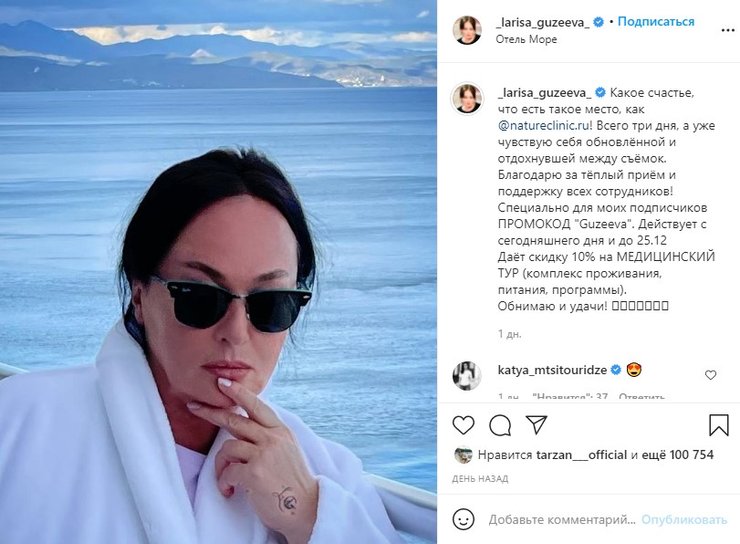
Task: Focus the Добавьте комментарий input field
Action: [562, 520]
